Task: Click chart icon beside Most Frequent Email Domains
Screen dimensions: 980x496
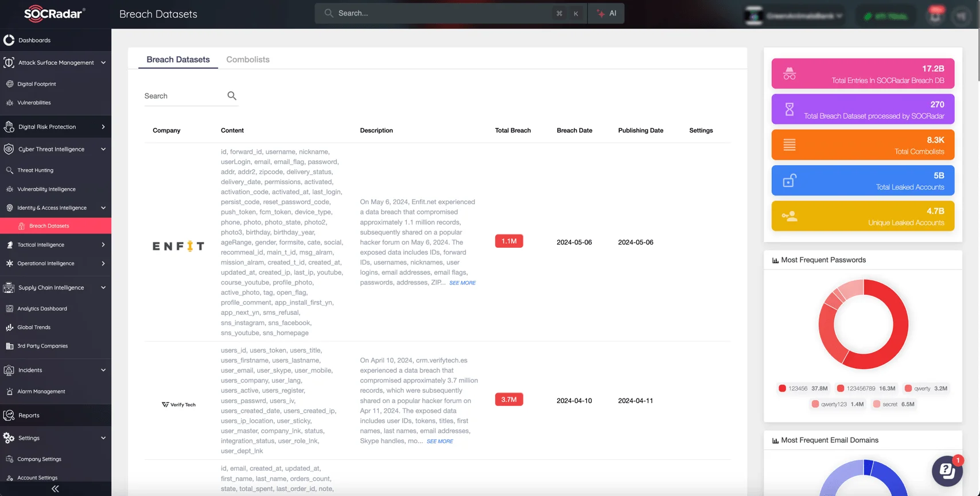Action: click(x=775, y=440)
